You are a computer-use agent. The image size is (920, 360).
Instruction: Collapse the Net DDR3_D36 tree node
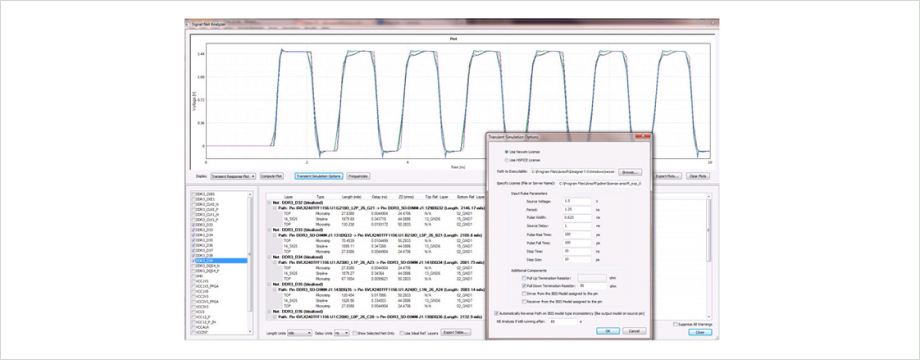269,311
